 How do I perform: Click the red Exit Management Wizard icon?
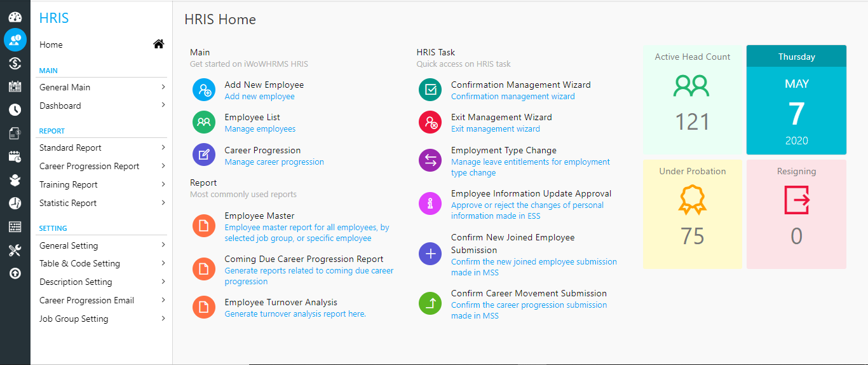430,122
